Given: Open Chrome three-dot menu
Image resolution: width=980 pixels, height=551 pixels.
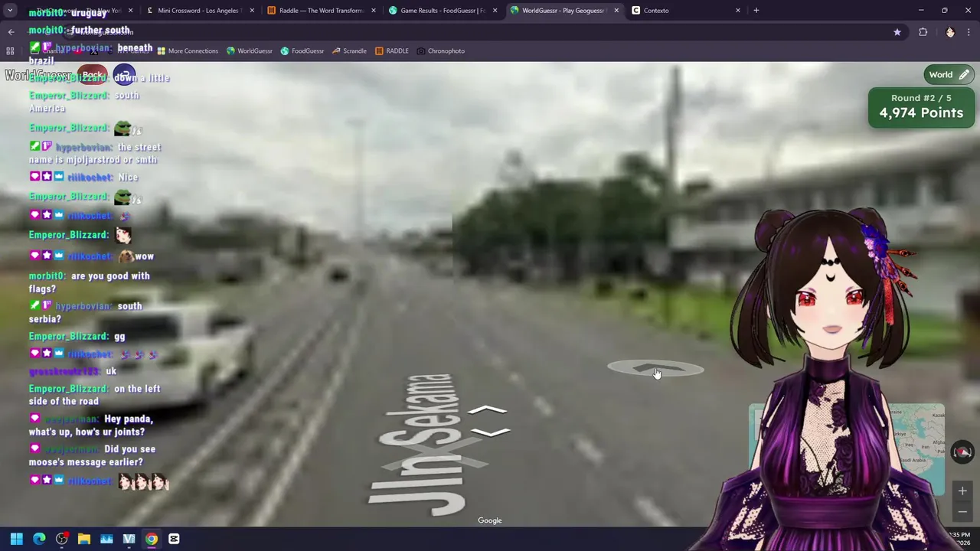Looking at the screenshot, I should tap(969, 32).
